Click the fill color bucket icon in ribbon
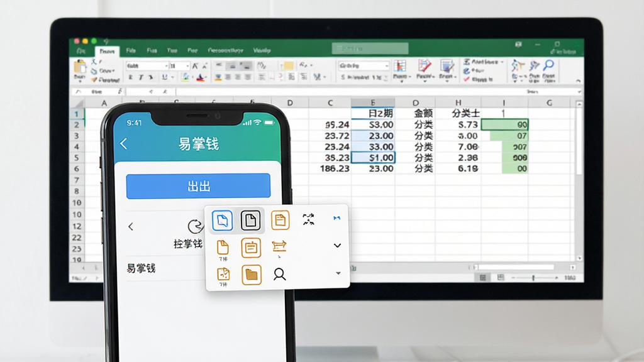The height and width of the screenshot is (362, 644). 186,77
